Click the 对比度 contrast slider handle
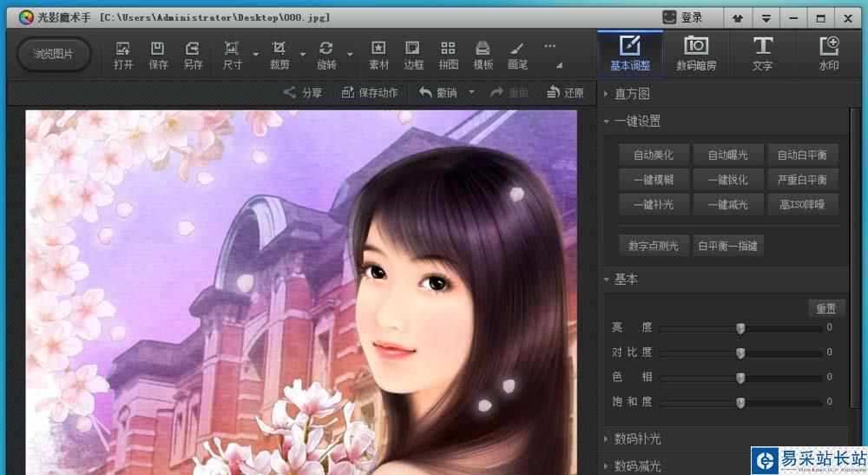The height and width of the screenshot is (475, 868). 740,353
